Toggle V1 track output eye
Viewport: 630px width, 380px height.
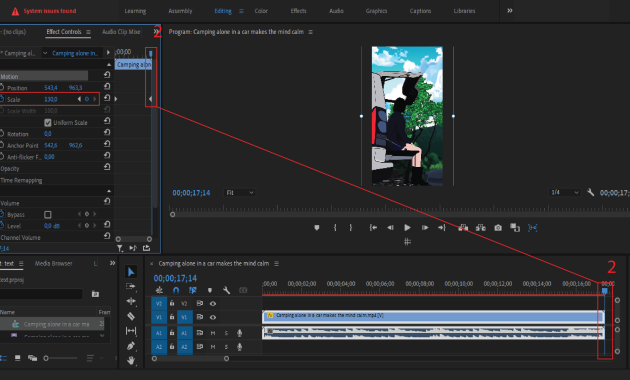point(213,317)
